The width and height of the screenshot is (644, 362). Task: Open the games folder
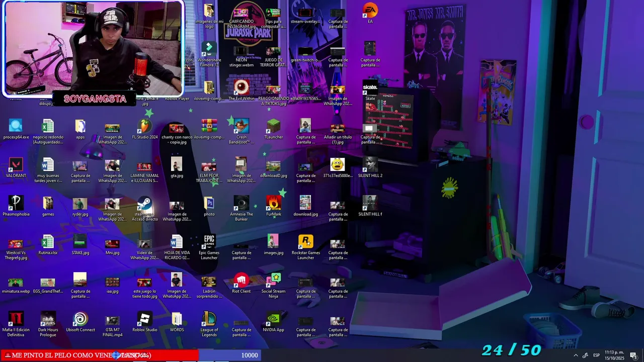(48, 206)
